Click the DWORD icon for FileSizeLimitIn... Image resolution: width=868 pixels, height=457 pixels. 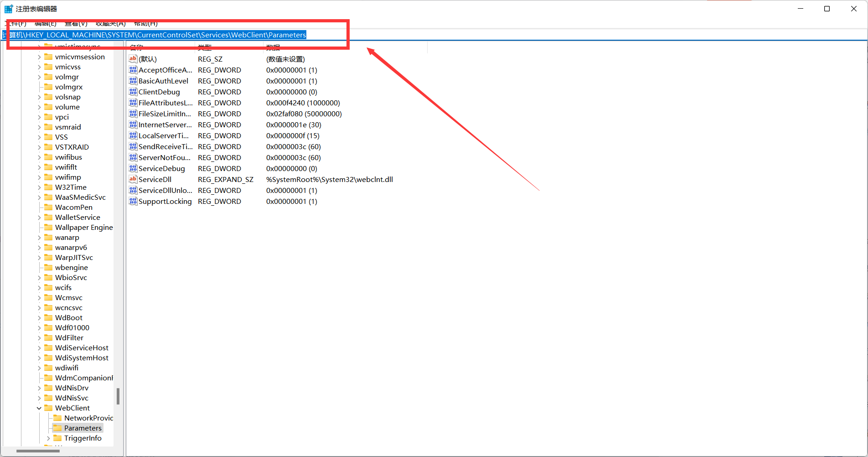click(133, 114)
